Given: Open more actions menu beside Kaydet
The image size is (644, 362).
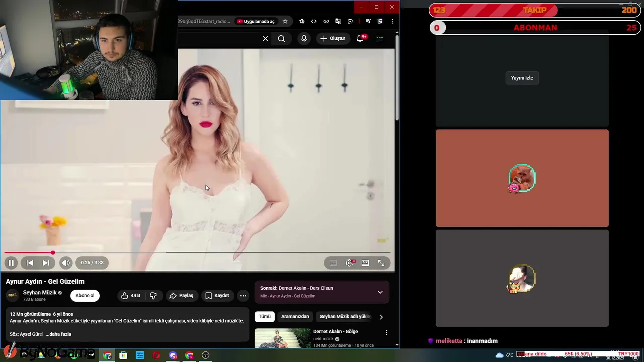Looking at the screenshot, I should click(x=243, y=296).
